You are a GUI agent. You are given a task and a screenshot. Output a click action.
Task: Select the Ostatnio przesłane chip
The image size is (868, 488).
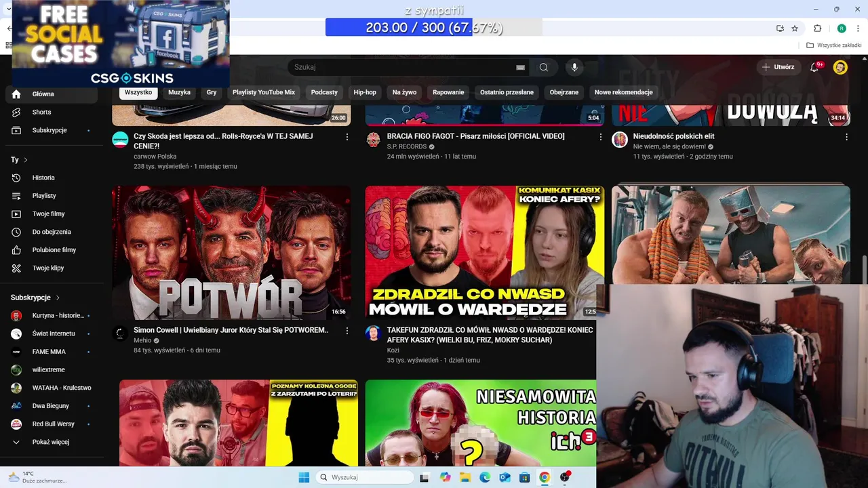click(507, 92)
